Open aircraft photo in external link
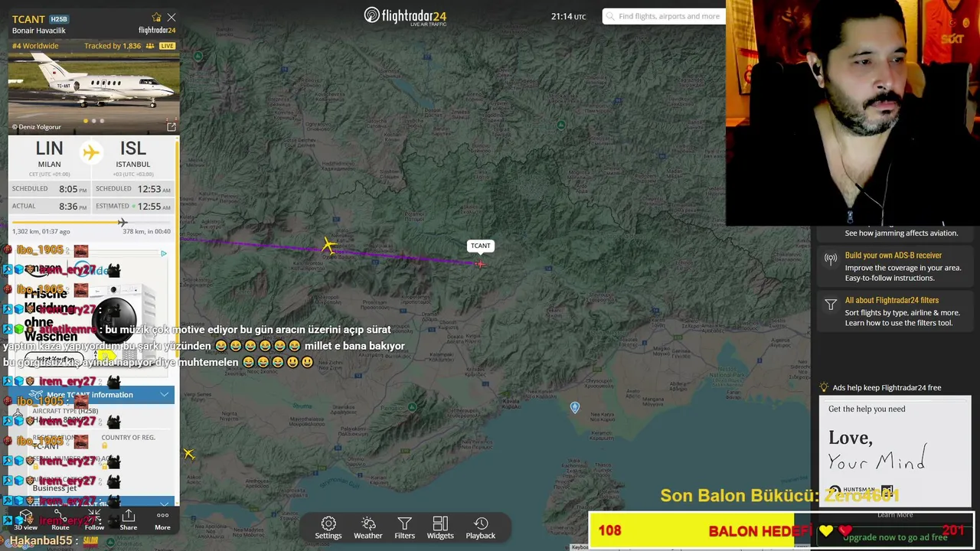Screen dimensions: 980x551 (x=171, y=126)
